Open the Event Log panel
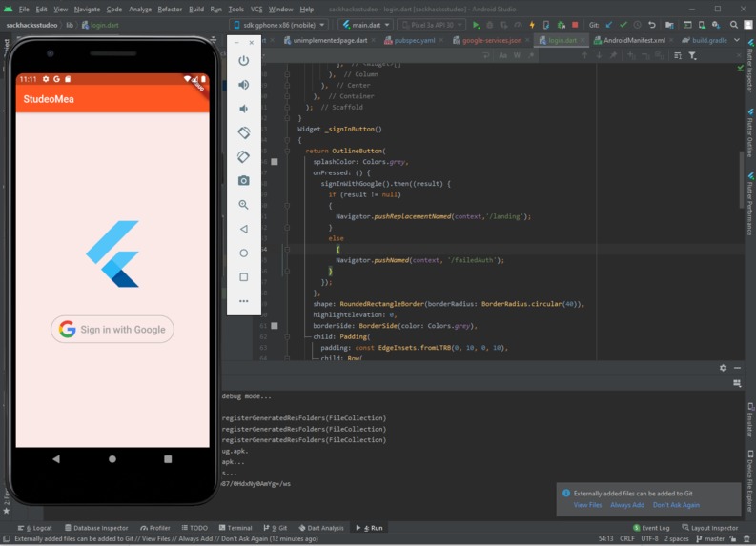 tap(651, 528)
